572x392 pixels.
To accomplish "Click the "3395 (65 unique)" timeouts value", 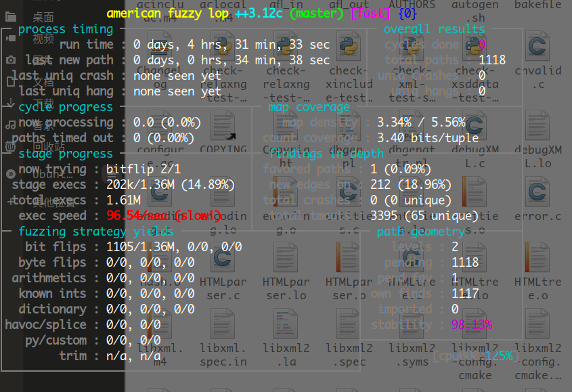I will [x=424, y=216].
